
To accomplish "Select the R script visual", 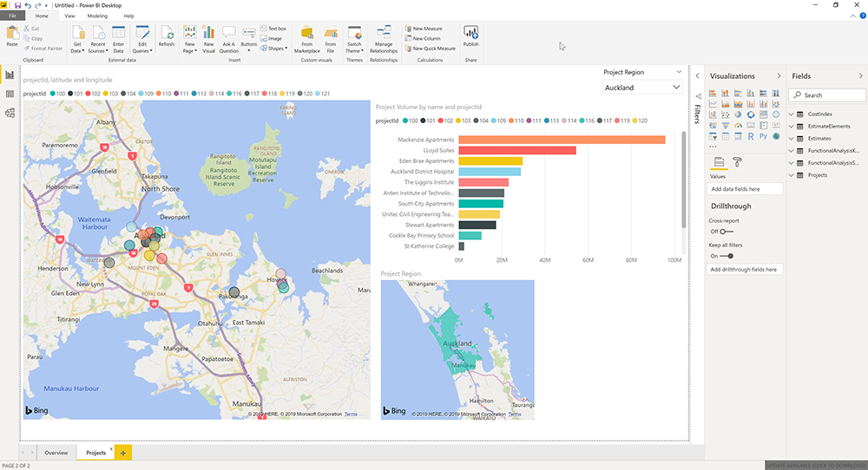I will tap(751, 136).
